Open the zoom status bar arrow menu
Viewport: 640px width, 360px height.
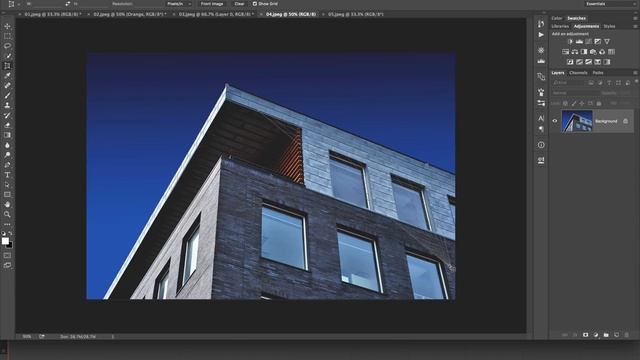click(x=113, y=337)
